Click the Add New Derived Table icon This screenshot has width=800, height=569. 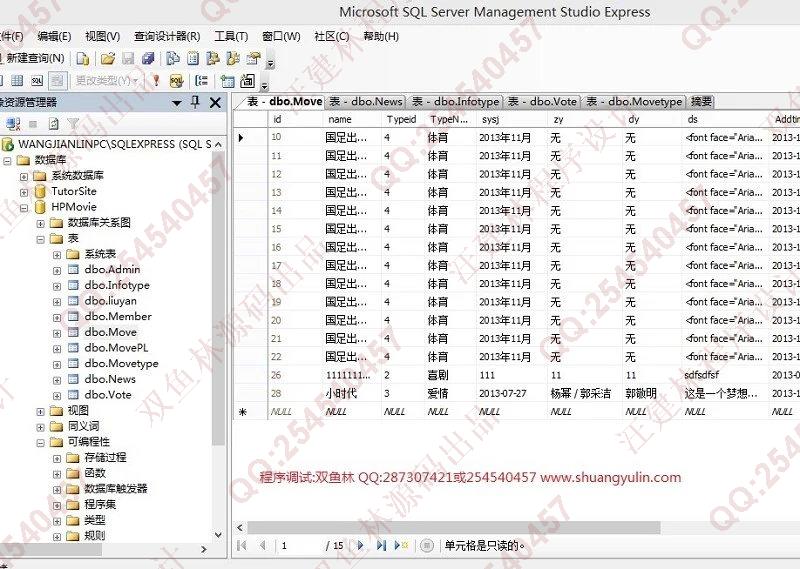click(x=247, y=80)
